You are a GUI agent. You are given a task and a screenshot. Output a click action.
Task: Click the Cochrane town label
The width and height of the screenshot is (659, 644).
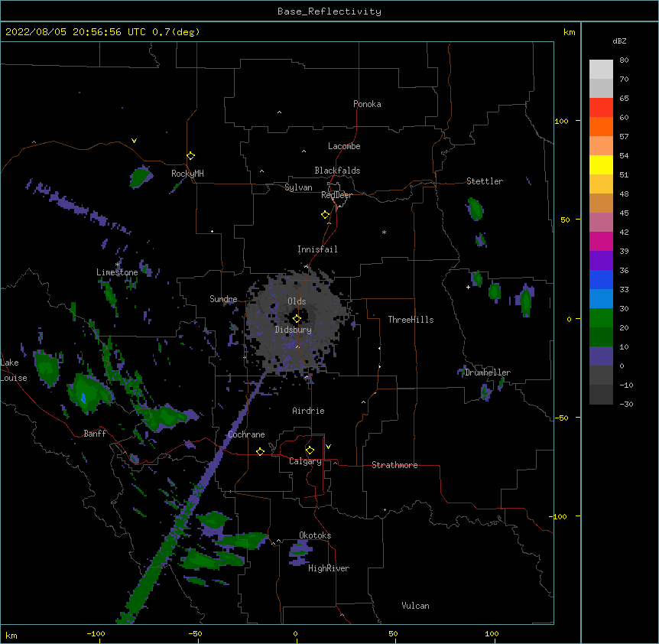coord(246,434)
